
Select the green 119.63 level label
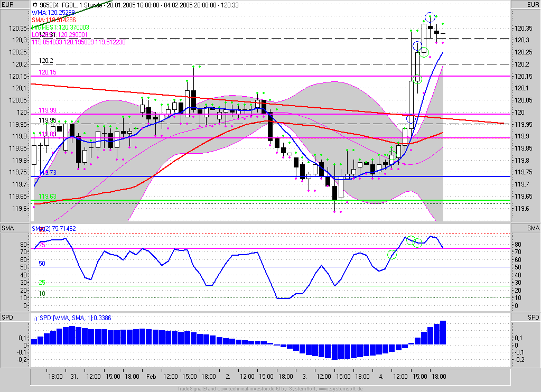(47, 197)
